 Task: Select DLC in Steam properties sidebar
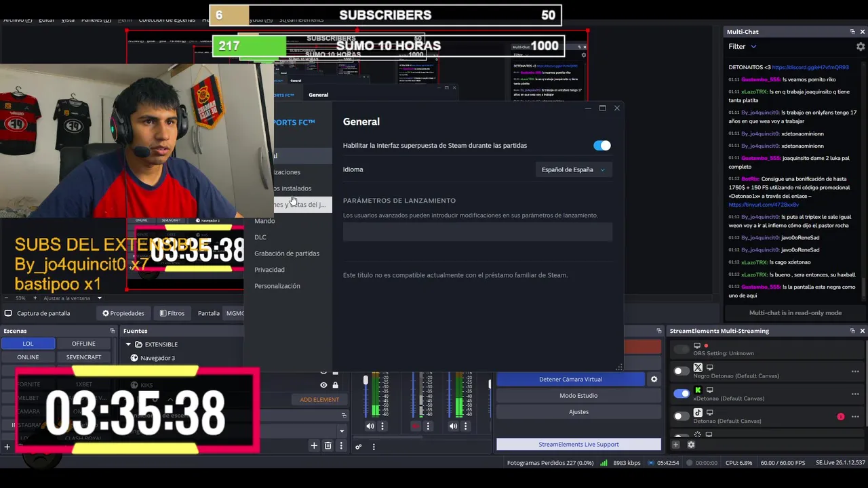[x=260, y=237]
